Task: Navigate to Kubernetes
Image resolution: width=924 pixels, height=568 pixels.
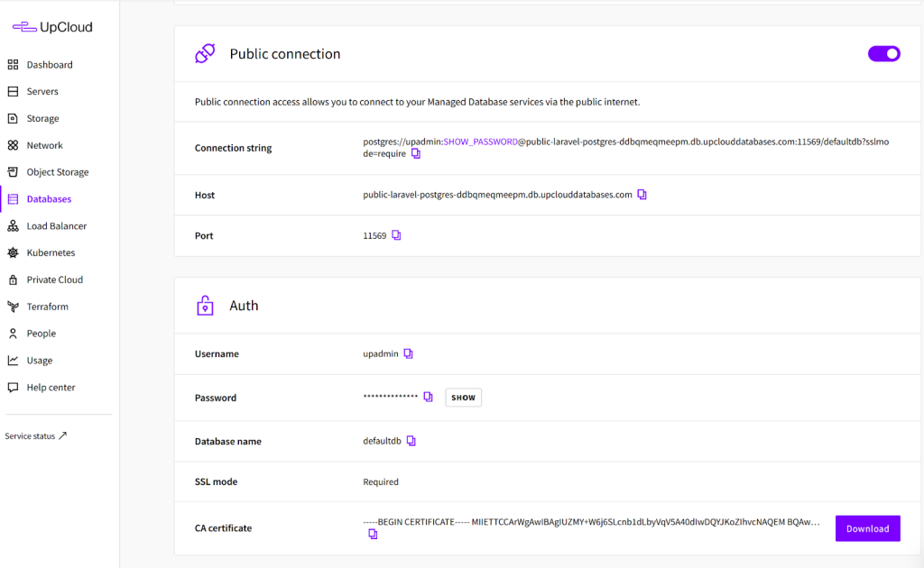Action: 51,253
